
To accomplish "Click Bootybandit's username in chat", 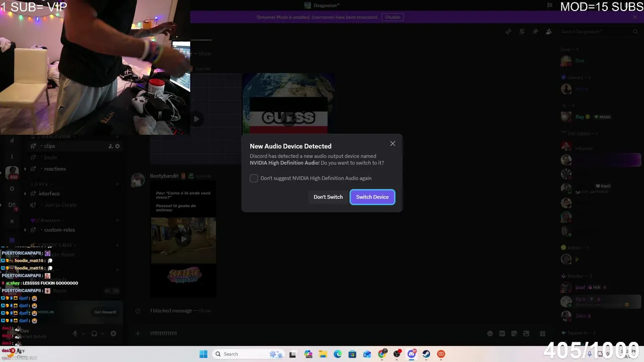I will (x=164, y=176).
